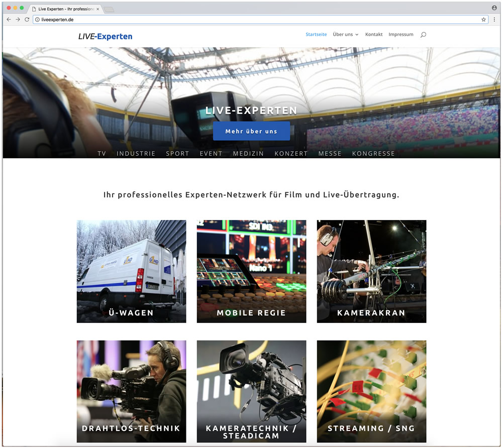502x448 pixels.
Task: Go to Startseite in navigation
Action: 316,34
